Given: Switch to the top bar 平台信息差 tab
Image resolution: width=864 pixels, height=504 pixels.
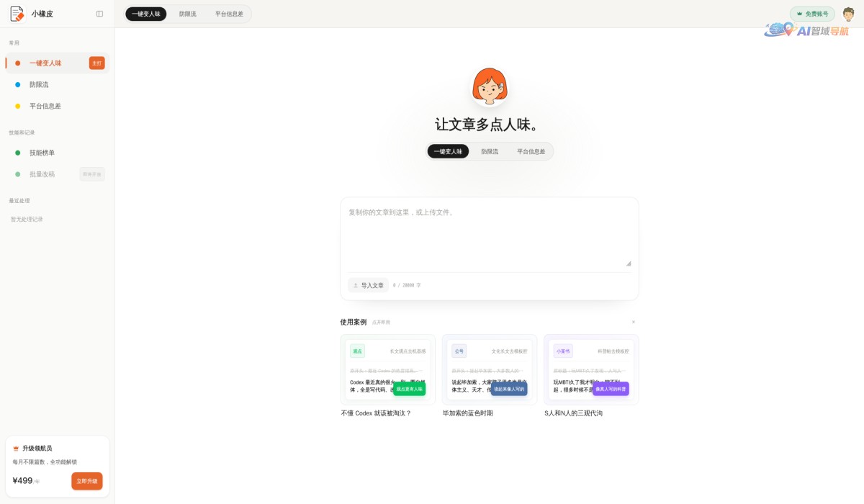Looking at the screenshot, I should click(x=229, y=14).
